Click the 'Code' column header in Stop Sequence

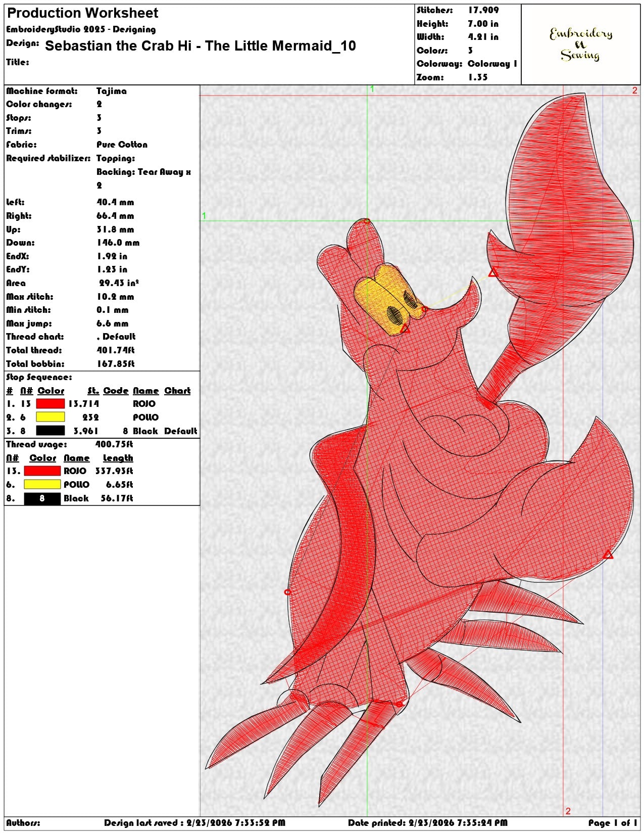116,391
